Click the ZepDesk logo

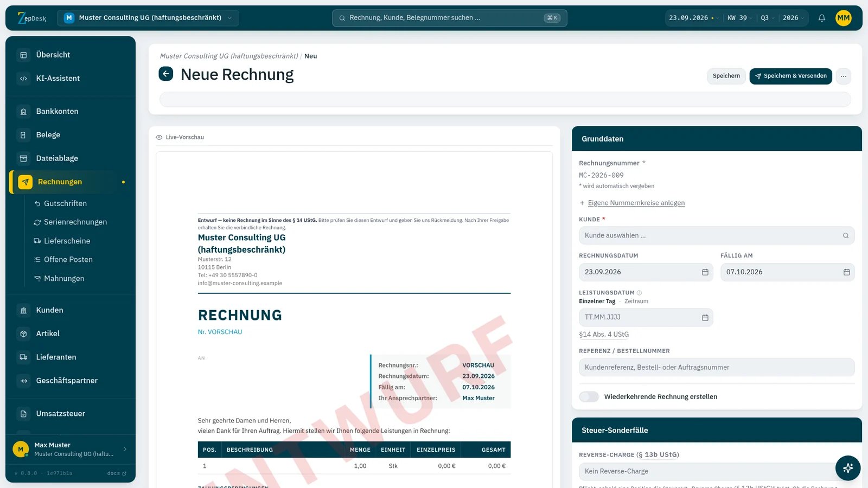point(32,18)
